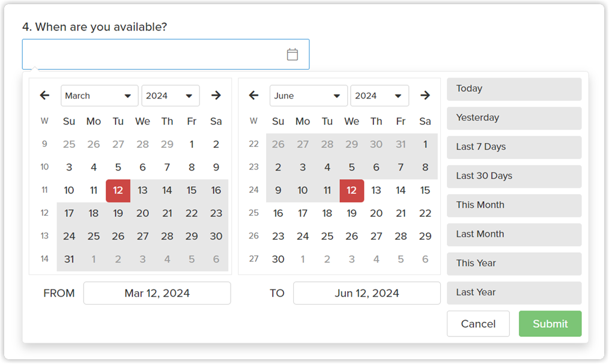This screenshot has height=364, width=609.
Task: Click the FROM date field Mar 12, 2024
Action: 157,293
